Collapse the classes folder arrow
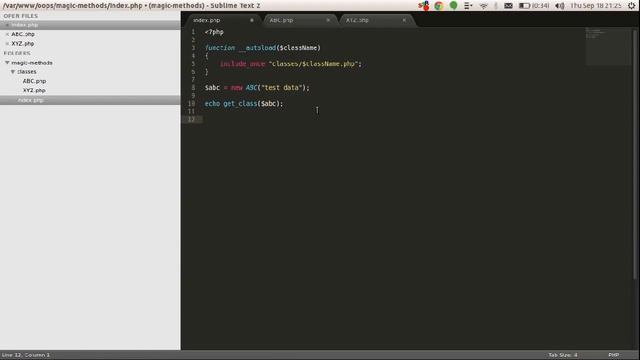 click(13, 72)
